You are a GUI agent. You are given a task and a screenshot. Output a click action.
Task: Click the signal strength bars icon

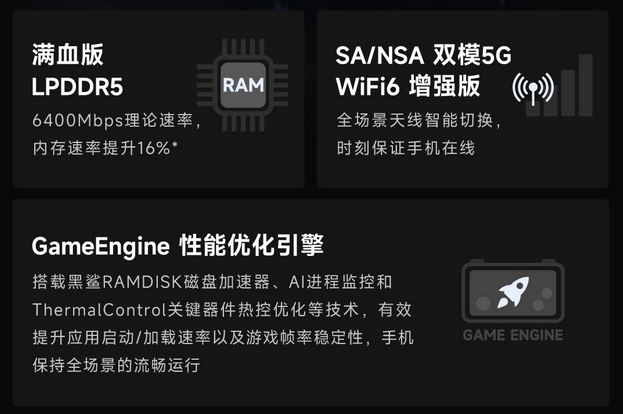pyautogui.click(x=559, y=85)
